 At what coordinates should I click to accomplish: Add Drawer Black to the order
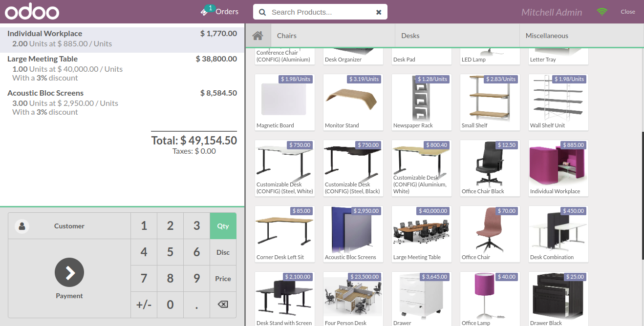558,299
